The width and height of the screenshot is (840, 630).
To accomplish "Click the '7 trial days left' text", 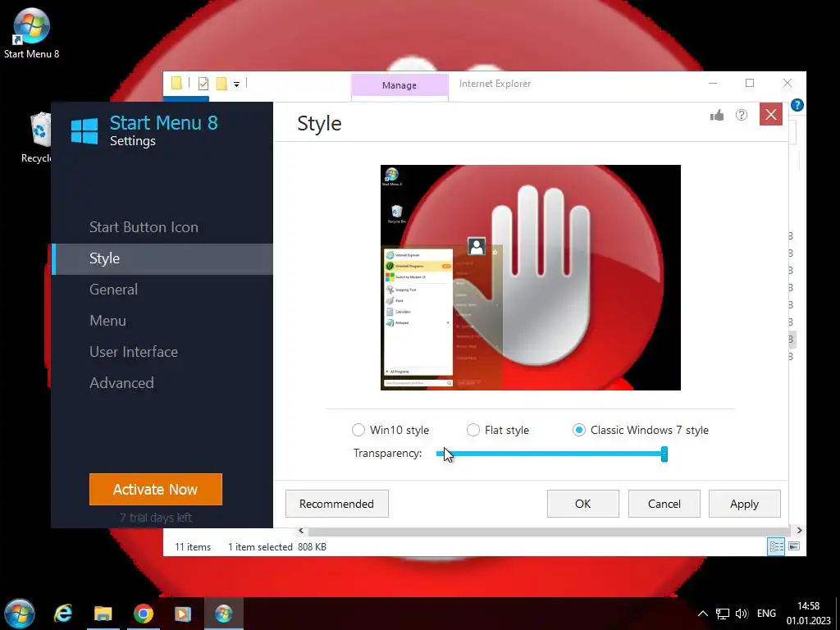I will click(155, 518).
